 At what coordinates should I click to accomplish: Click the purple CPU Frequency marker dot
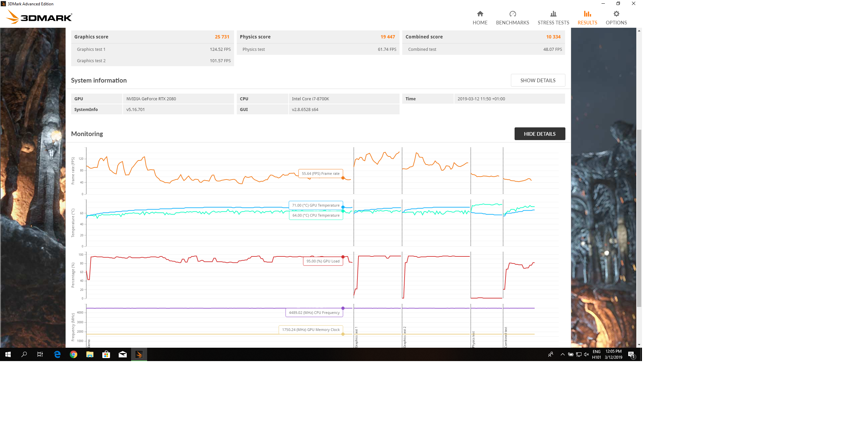(343, 308)
